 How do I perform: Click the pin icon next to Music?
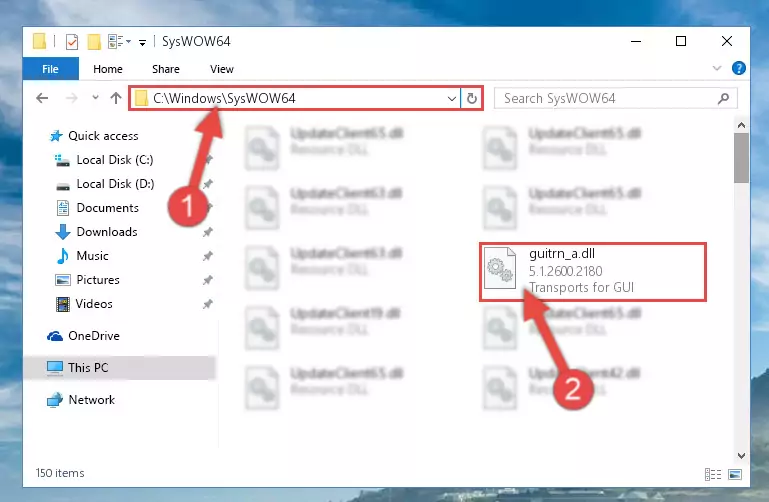[208, 256]
